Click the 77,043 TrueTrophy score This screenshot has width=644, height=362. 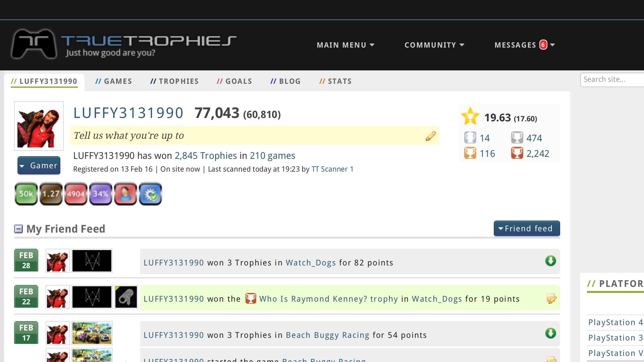[217, 113]
